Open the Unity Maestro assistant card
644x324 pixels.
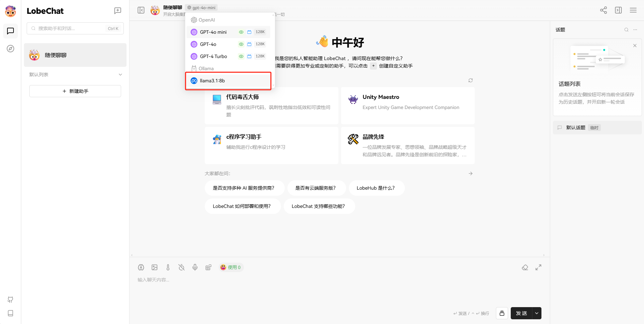point(408,106)
